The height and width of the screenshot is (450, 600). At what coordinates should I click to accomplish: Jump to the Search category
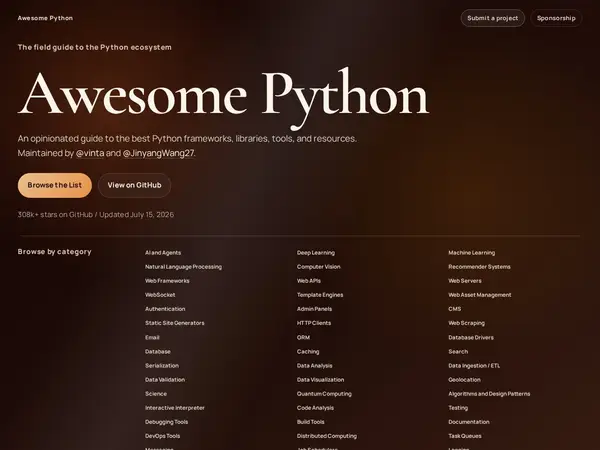tap(458, 352)
